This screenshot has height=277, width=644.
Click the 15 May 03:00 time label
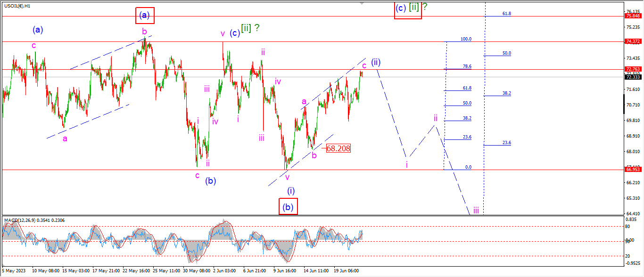click(75, 271)
